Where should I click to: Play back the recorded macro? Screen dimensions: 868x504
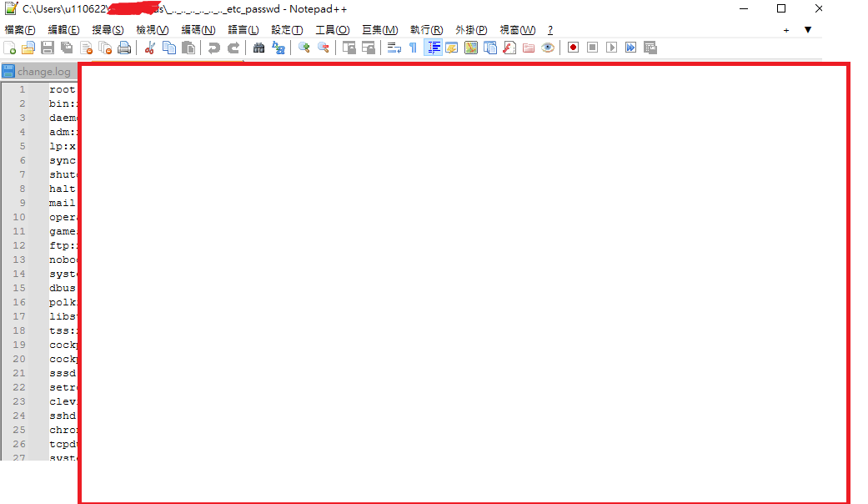[612, 48]
